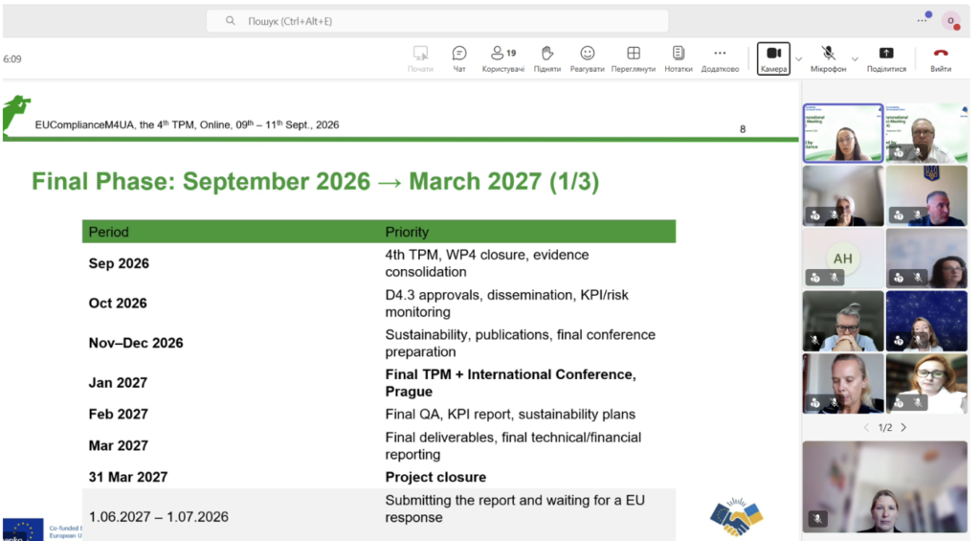Raise hand with the Підняти button

click(546, 58)
